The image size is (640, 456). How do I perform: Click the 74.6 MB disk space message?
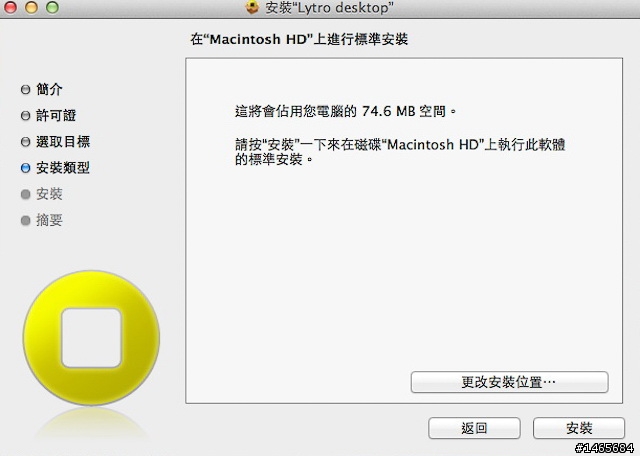345,111
